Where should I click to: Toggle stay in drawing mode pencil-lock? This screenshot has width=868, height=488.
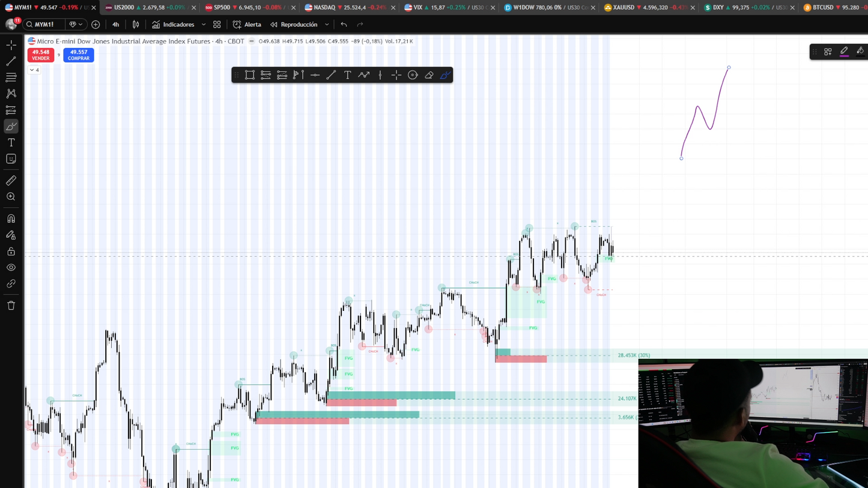click(x=11, y=235)
